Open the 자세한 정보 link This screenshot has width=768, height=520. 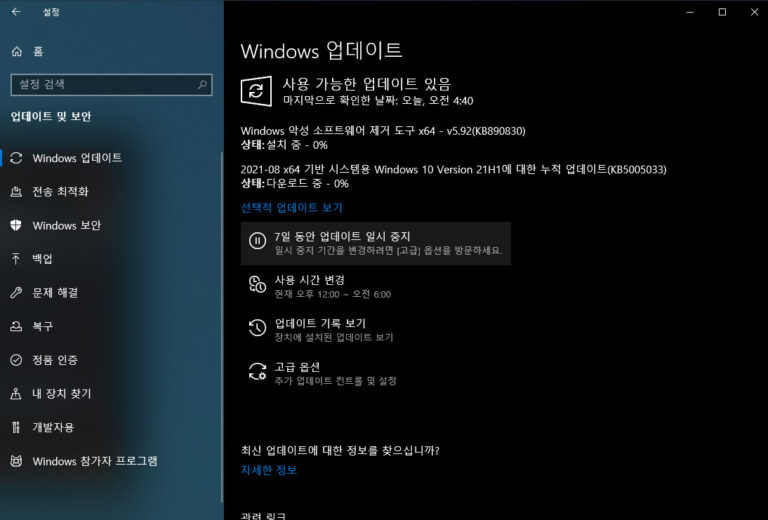click(269, 470)
